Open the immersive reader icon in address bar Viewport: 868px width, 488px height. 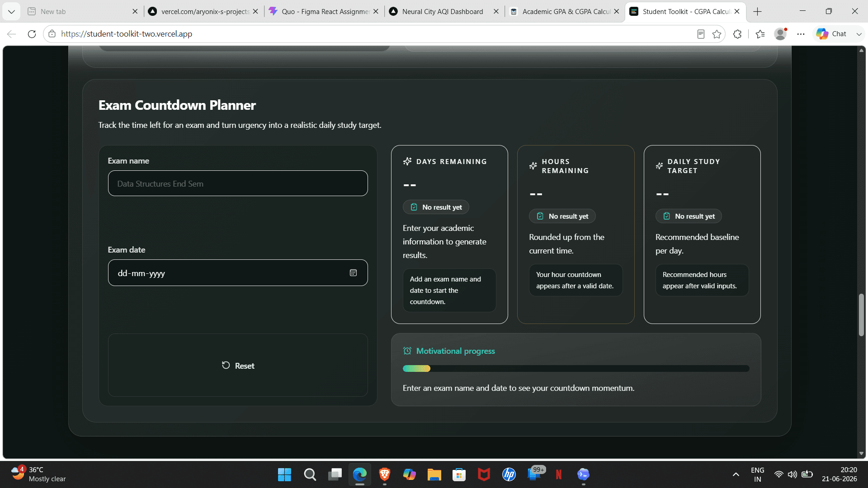pos(701,34)
